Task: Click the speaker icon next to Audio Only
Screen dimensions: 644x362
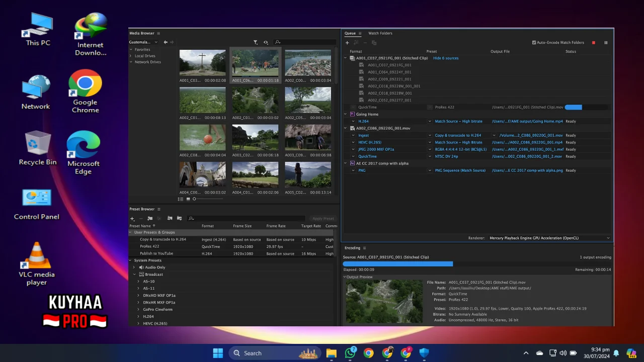Action: 141,267
